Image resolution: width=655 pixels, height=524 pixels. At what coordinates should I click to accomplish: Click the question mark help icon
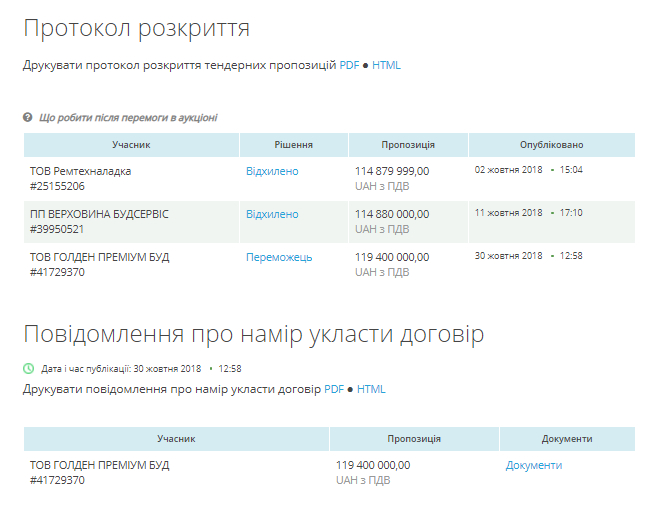28,118
